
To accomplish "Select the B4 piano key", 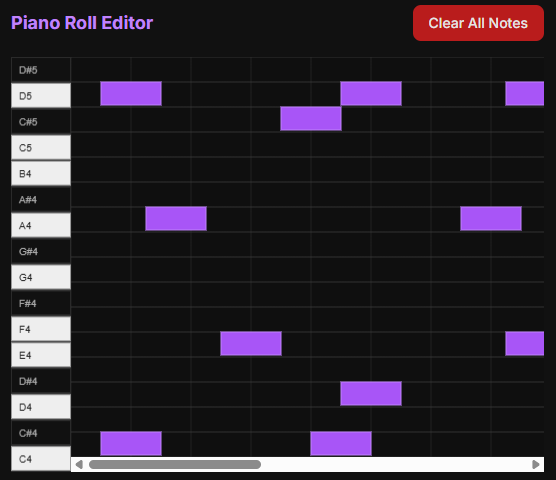I will point(41,173).
